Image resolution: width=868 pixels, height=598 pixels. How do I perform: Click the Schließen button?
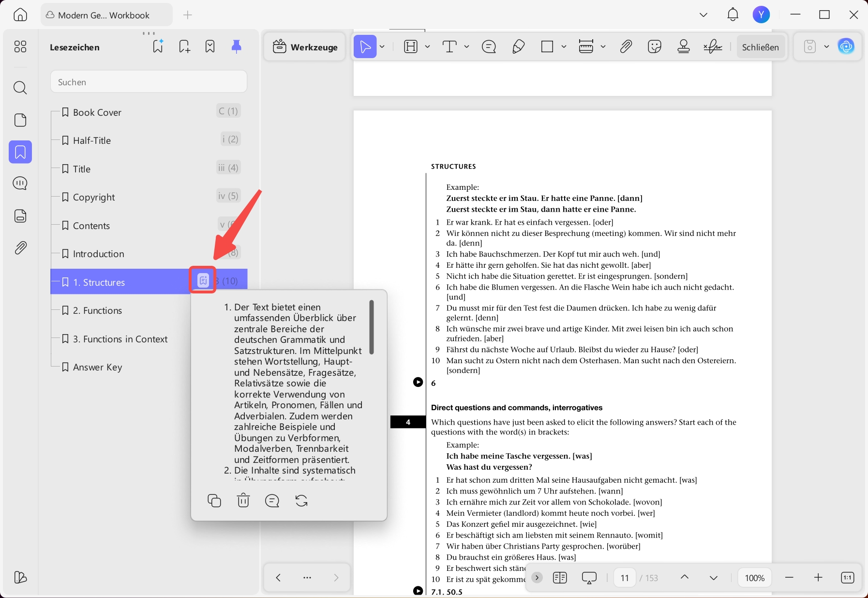click(x=761, y=46)
